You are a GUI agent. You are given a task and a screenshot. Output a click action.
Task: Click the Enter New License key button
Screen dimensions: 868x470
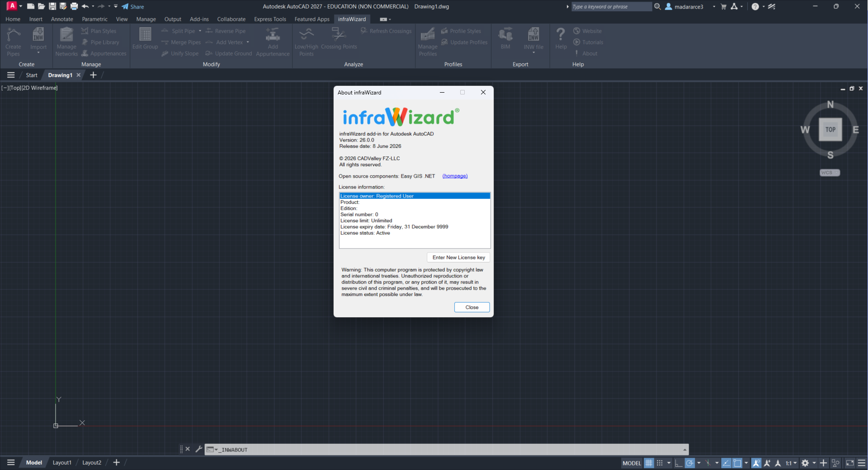pos(458,258)
